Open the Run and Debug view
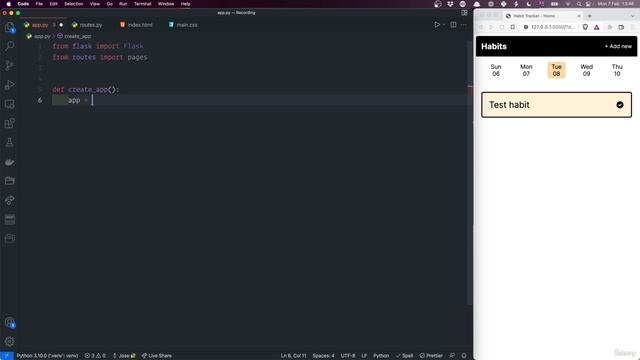Viewport: 640px width, 360px height. click(x=9, y=85)
